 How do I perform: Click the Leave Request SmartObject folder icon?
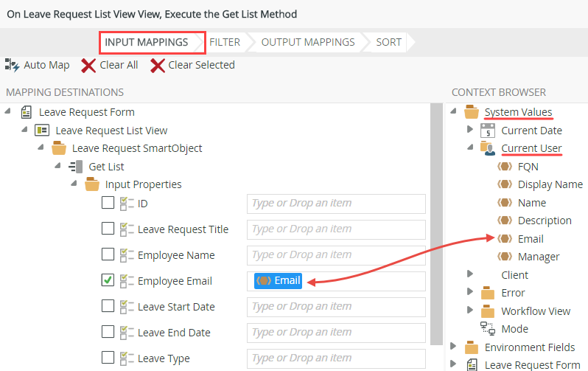tap(59, 148)
